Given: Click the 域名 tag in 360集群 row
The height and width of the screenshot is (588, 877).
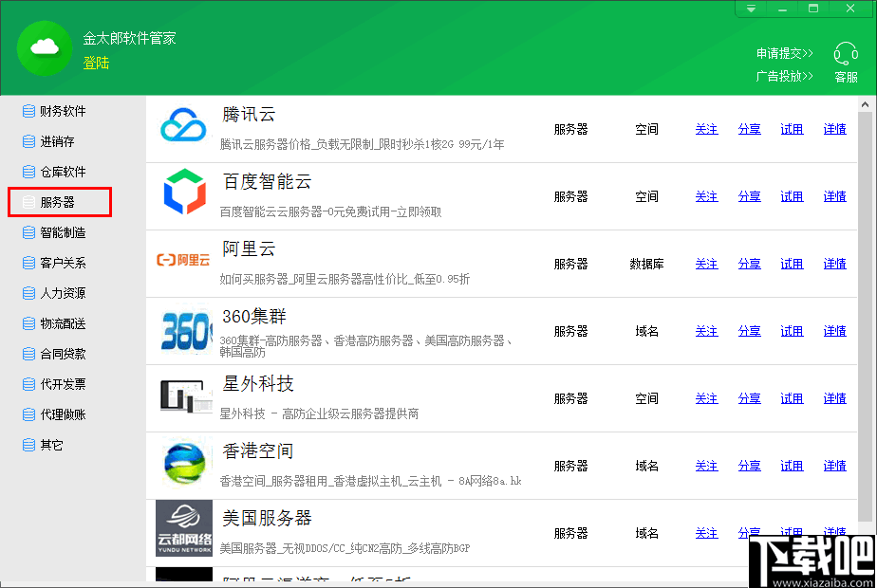Looking at the screenshot, I should click(646, 331).
